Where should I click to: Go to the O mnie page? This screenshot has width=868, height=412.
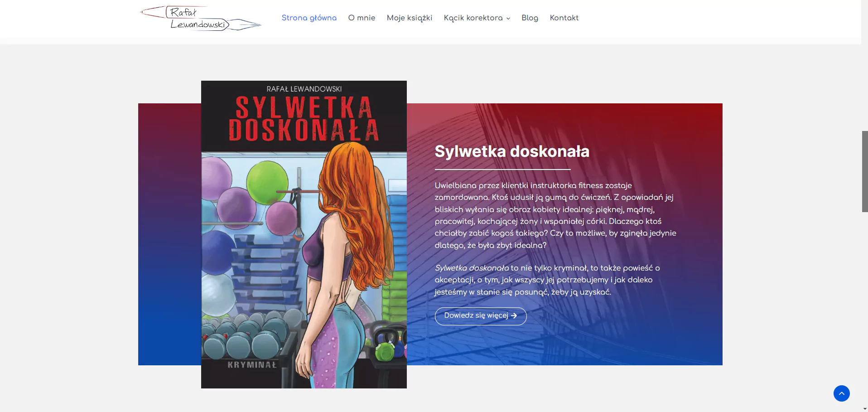pos(362,18)
